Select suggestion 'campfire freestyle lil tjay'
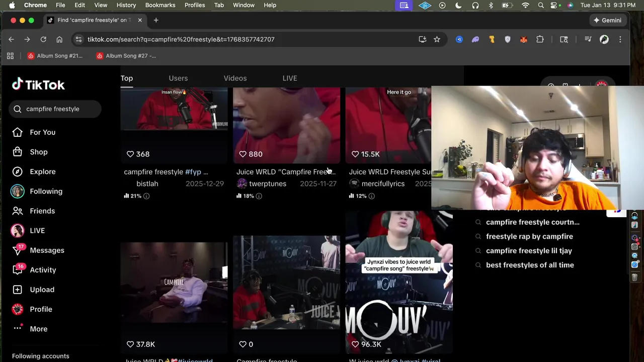Image resolution: width=644 pixels, height=362 pixels. pos(529,250)
